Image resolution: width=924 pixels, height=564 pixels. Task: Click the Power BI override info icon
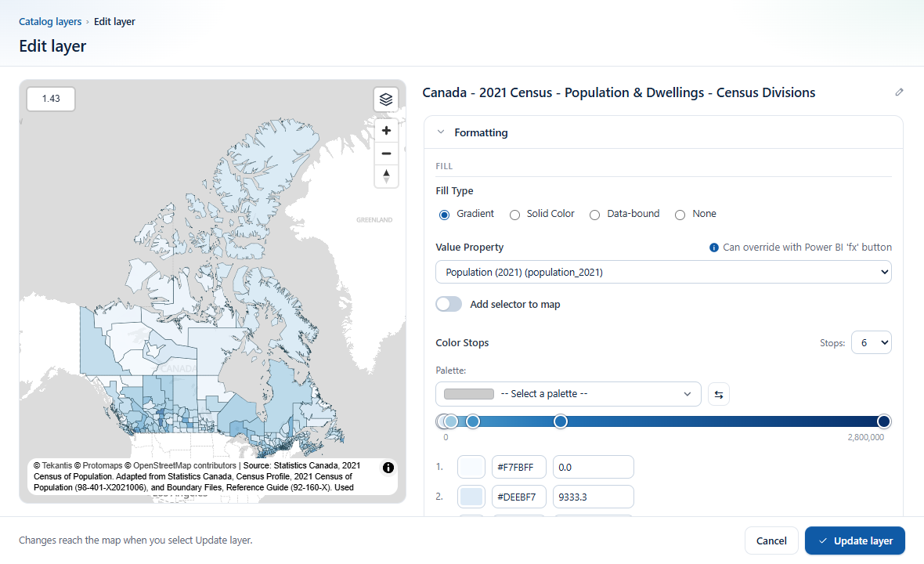(x=713, y=248)
